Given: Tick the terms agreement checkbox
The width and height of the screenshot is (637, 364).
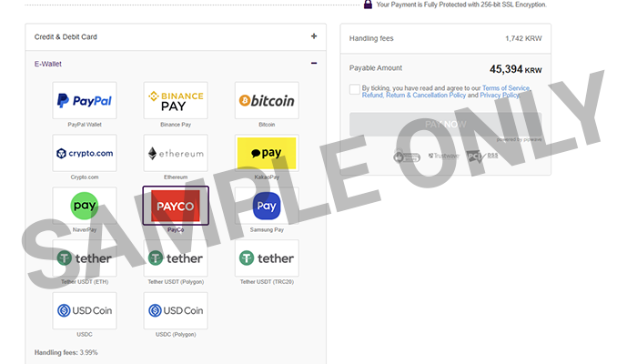Looking at the screenshot, I should [x=354, y=89].
